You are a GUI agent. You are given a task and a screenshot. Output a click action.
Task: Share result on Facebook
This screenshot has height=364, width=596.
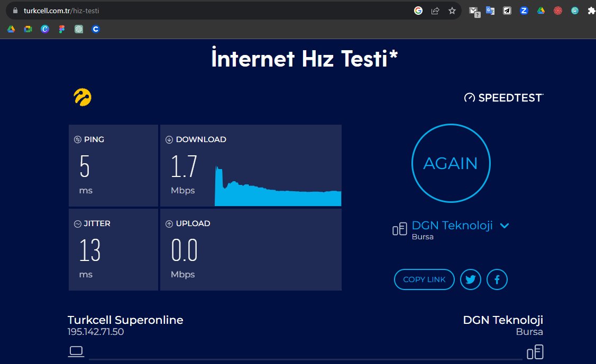tap(497, 279)
